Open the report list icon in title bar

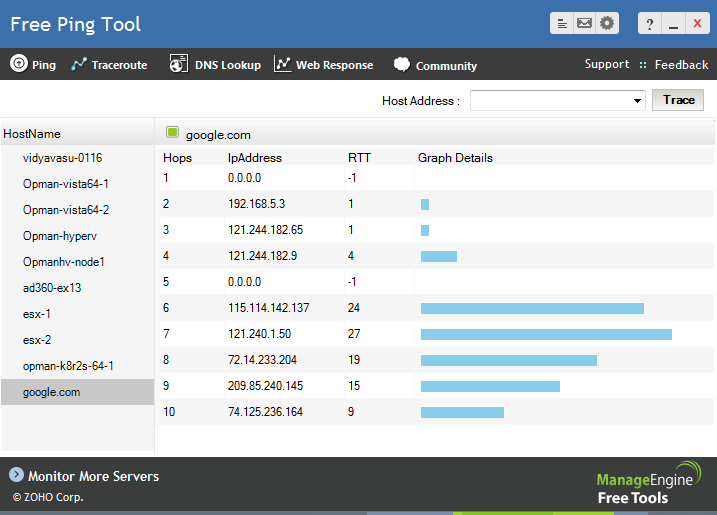click(562, 23)
